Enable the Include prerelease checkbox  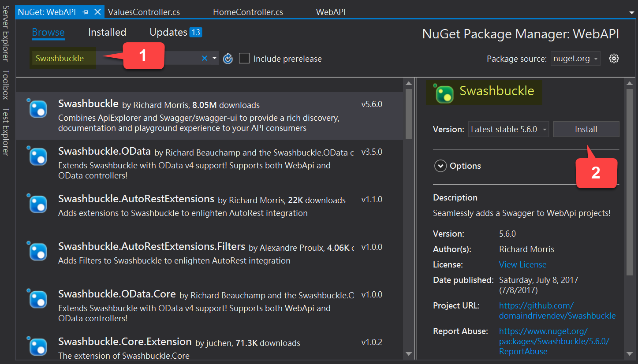(x=244, y=59)
